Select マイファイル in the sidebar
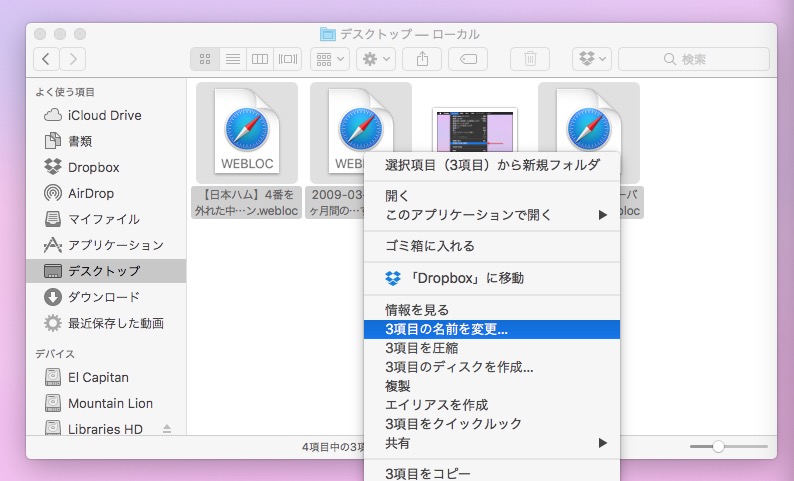The height and width of the screenshot is (481, 794). pos(106,219)
